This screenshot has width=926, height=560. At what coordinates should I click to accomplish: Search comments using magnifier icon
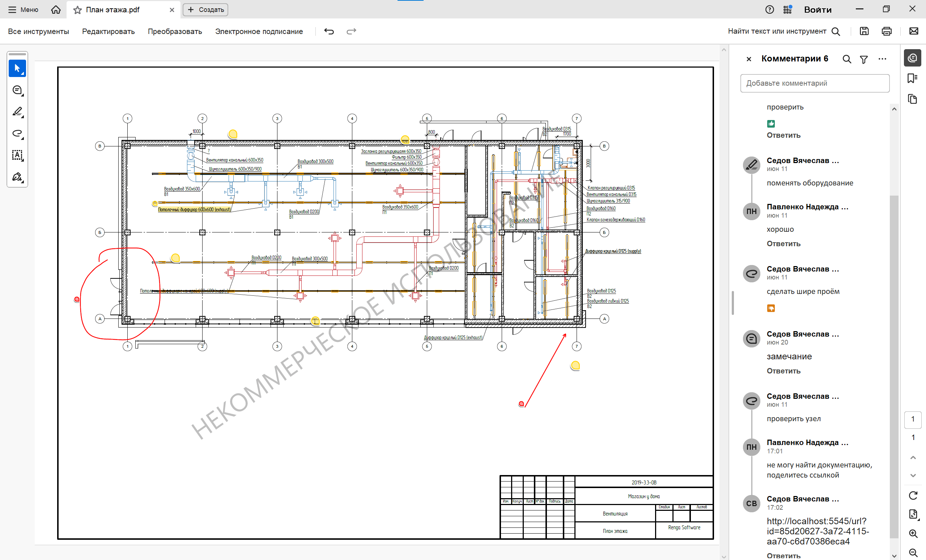(x=846, y=59)
